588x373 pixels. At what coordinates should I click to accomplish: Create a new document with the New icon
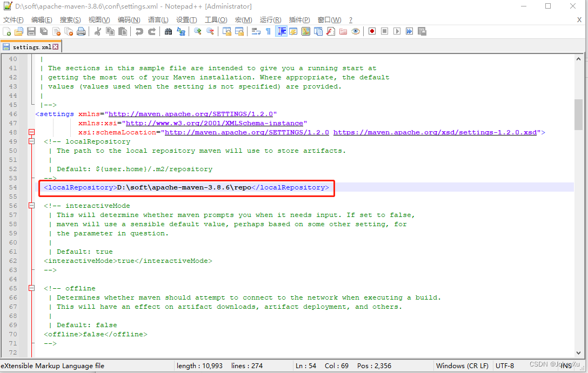tap(6, 31)
